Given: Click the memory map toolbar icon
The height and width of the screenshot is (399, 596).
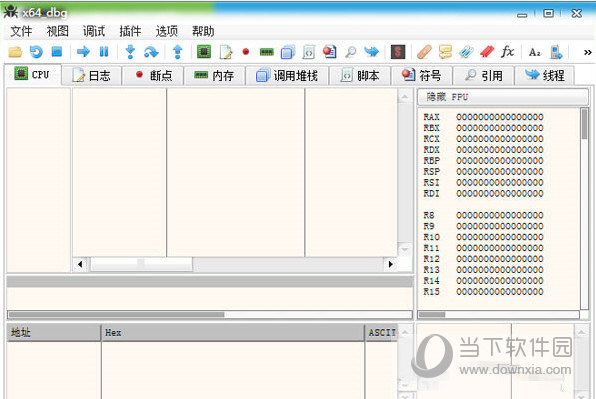Looking at the screenshot, I should point(266,52).
